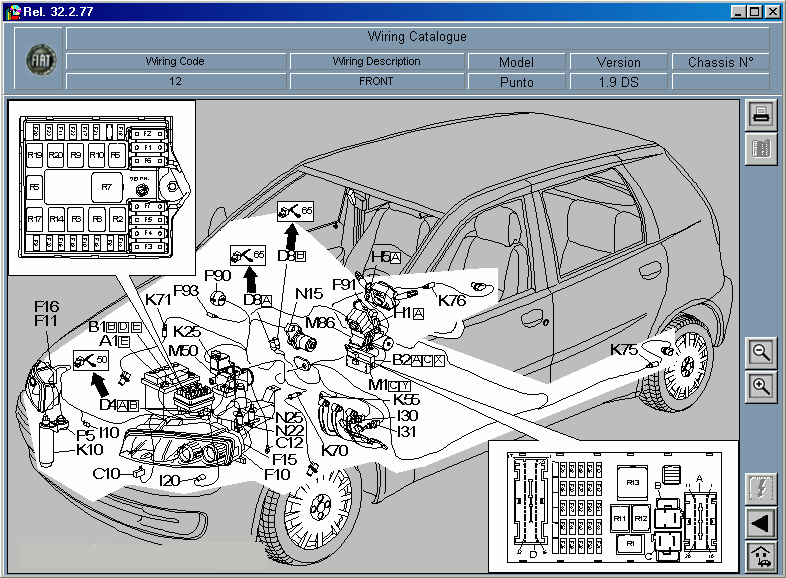Select connector label A1 E
The height and width of the screenshot is (578, 786).
(x=115, y=341)
